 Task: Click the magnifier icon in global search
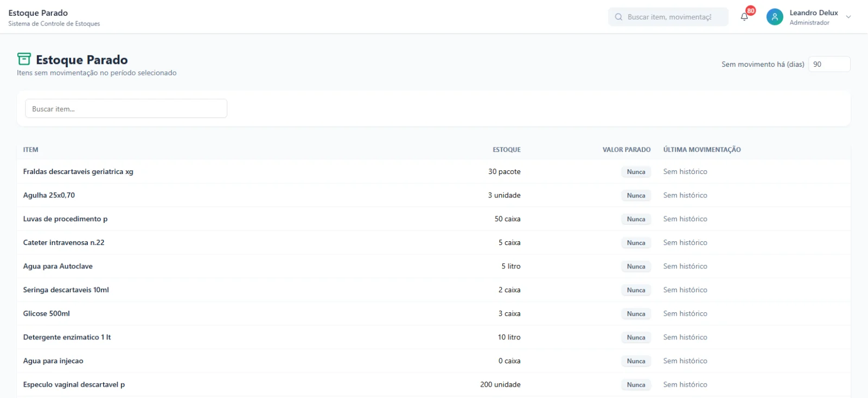618,17
